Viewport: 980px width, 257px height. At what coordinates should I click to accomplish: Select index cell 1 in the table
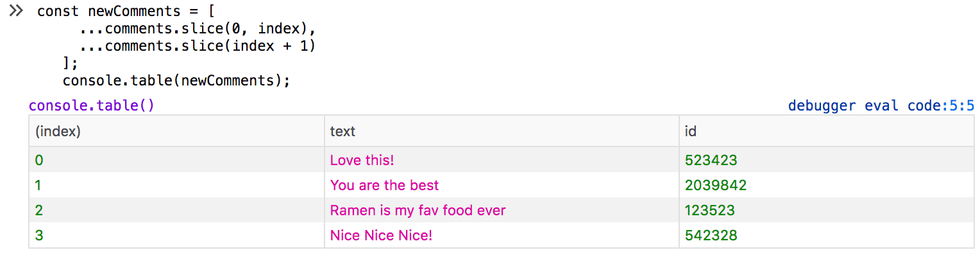(x=38, y=185)
